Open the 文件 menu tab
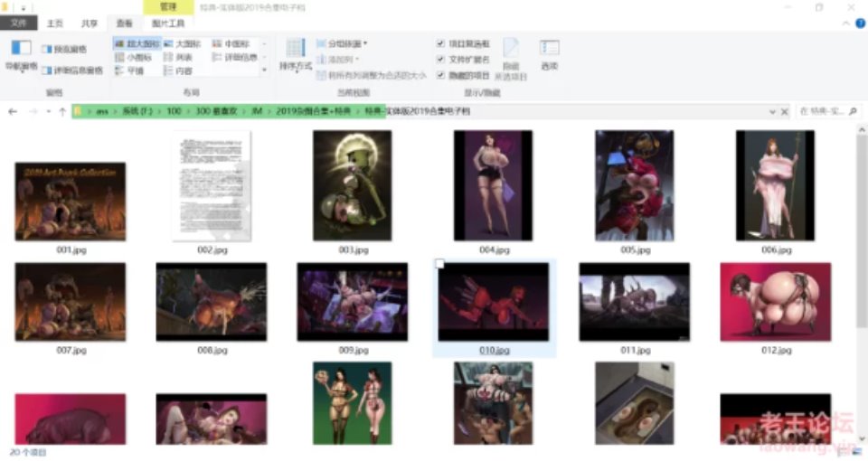This screenshot has height=461, width=868. click(18, 23)
